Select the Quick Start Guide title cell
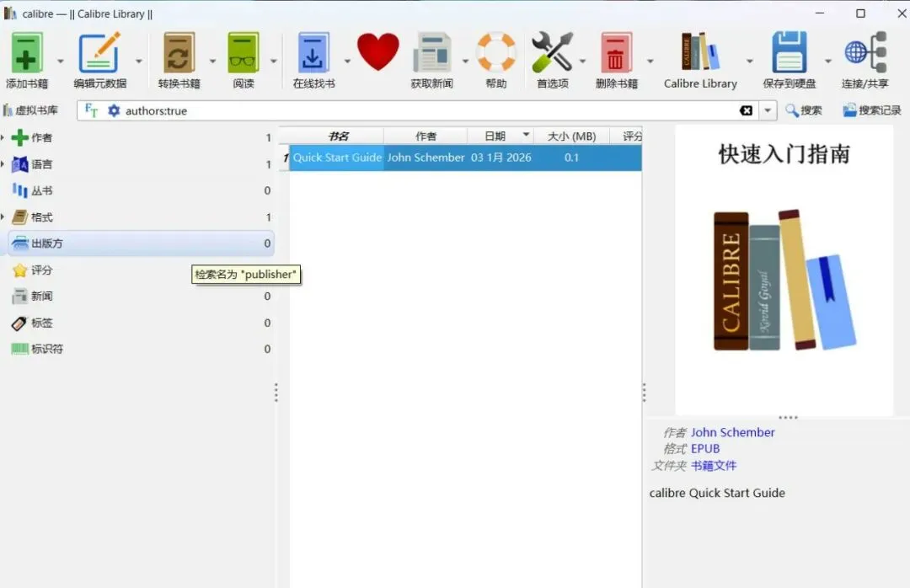910x588 pixels. click(337, 158)
